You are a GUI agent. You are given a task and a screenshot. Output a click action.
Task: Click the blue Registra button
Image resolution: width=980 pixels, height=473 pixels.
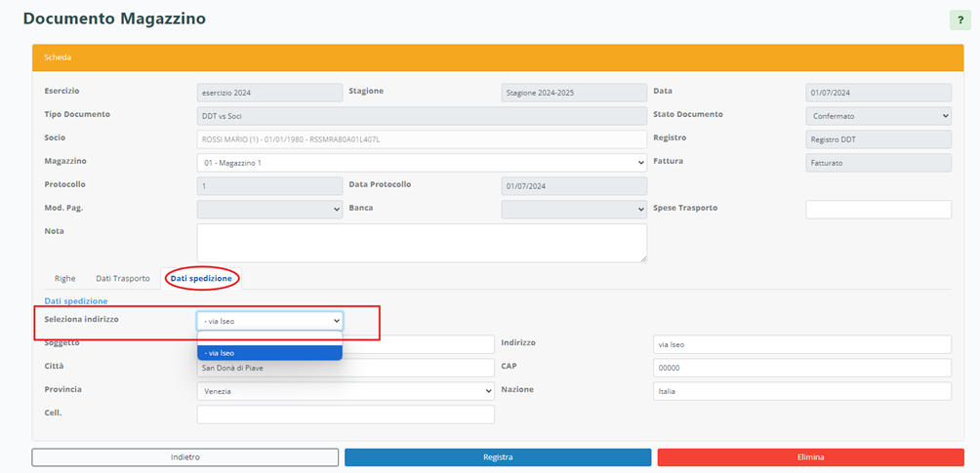click(498, 457)
